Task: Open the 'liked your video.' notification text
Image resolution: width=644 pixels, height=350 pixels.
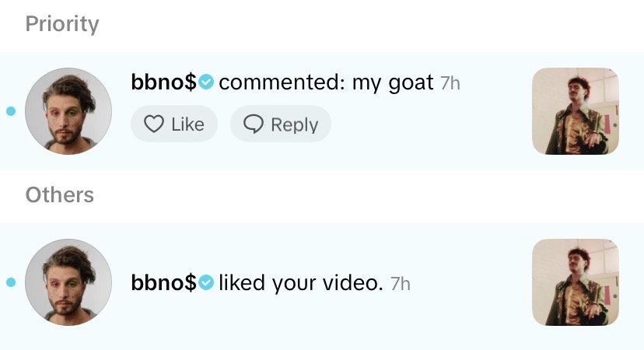Action: tap(301, 283)
